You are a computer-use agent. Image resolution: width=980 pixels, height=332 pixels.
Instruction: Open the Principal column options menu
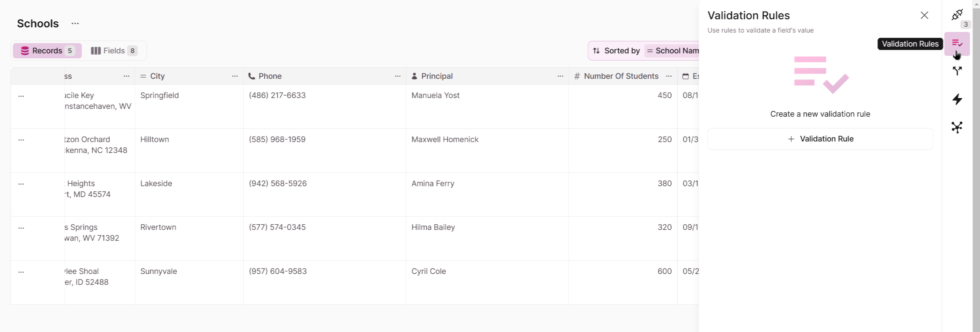click(x=560, y=76)
